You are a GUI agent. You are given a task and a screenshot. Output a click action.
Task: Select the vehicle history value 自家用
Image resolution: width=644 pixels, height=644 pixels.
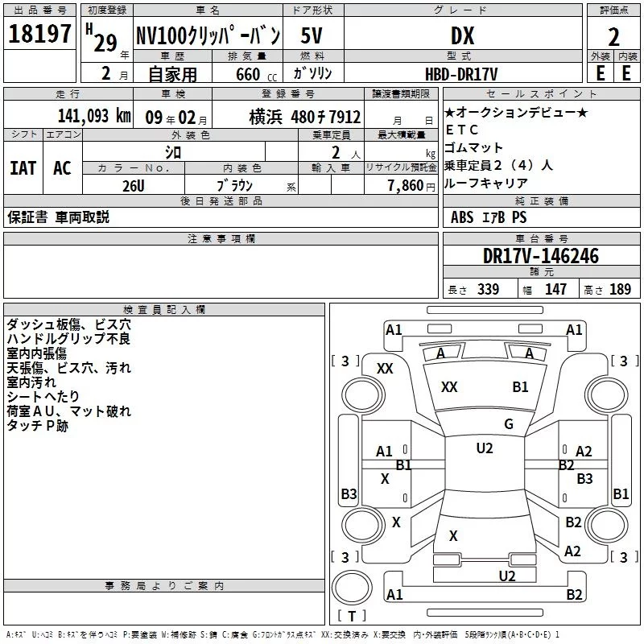172,74
